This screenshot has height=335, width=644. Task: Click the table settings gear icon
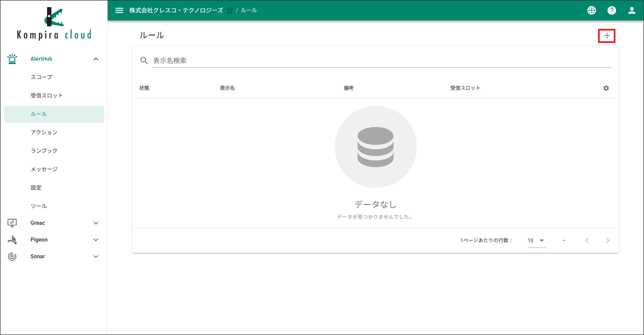click(x=606, y=88)
